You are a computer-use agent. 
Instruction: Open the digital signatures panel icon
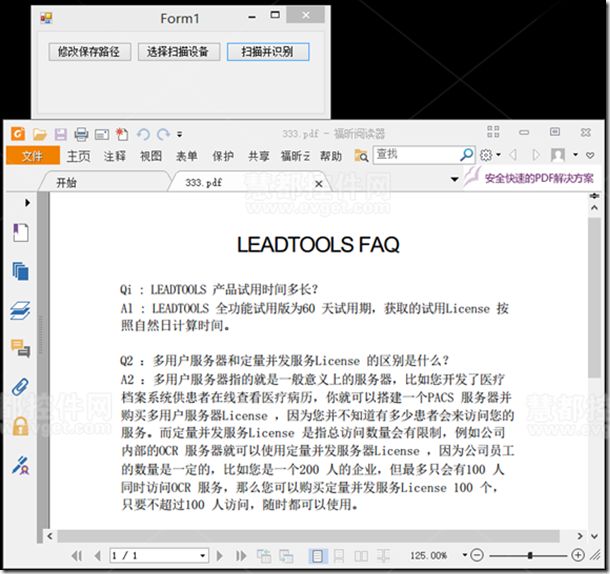[21, 465]
